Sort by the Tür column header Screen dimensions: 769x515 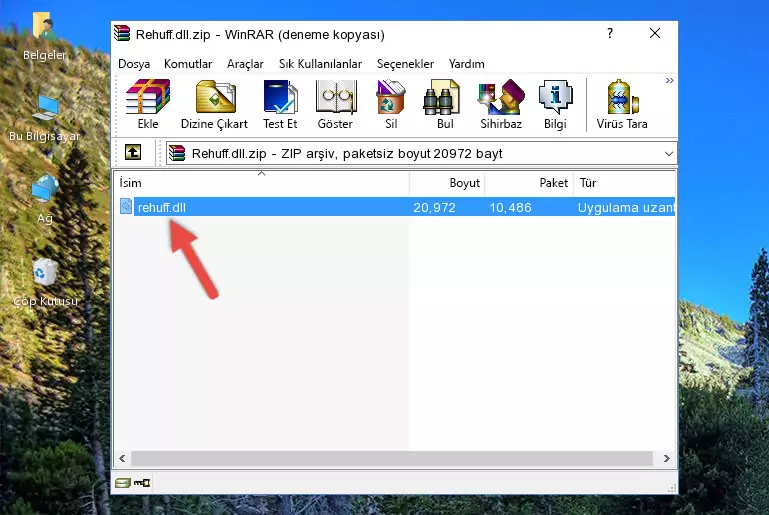coord(624,182)
